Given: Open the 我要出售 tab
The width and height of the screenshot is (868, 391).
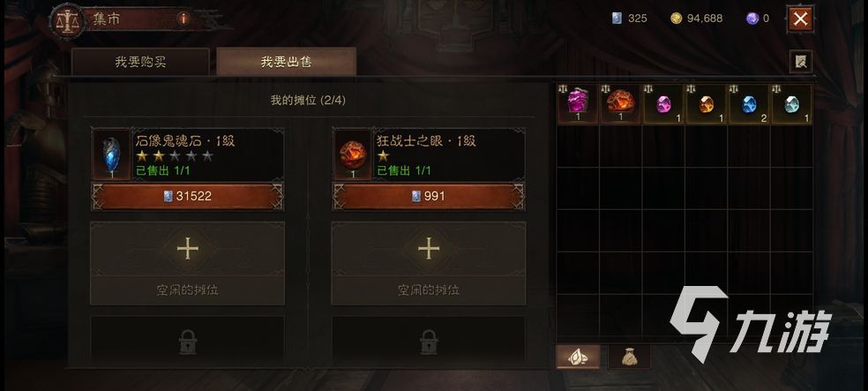Looking at the screenshot, I should 286,62.
